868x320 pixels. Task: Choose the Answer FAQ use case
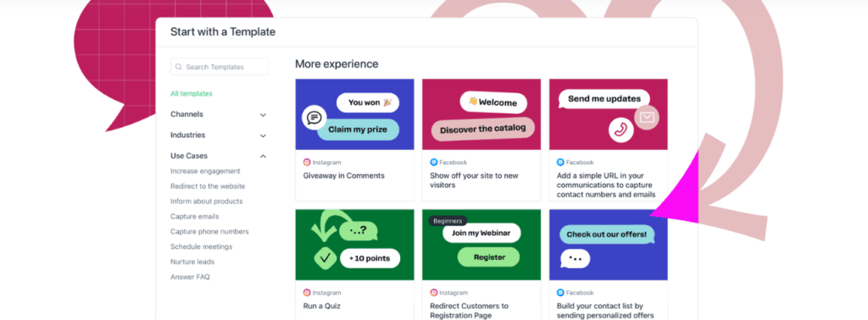(190, 277)
